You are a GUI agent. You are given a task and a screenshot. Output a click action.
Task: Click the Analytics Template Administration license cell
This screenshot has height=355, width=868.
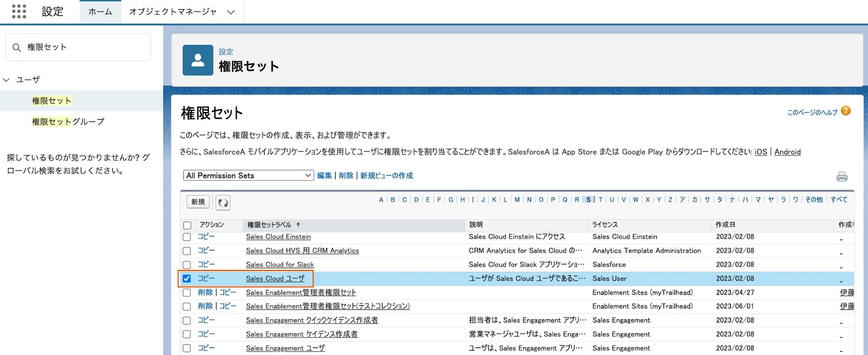pyautogui.click(x=647, y=251)
